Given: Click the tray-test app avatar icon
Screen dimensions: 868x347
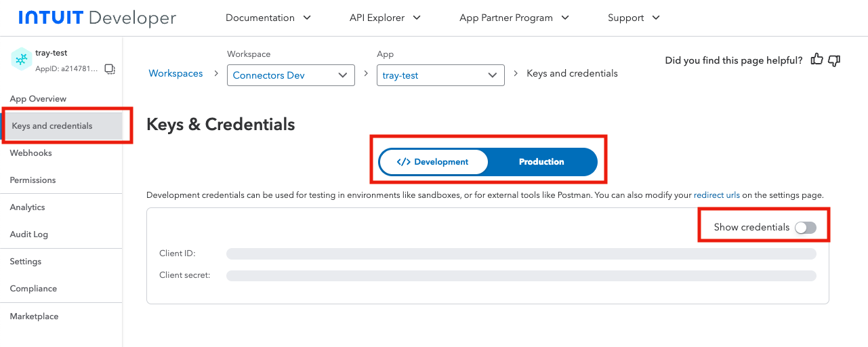Looking at the screenshot, I should tap(22, 60).
